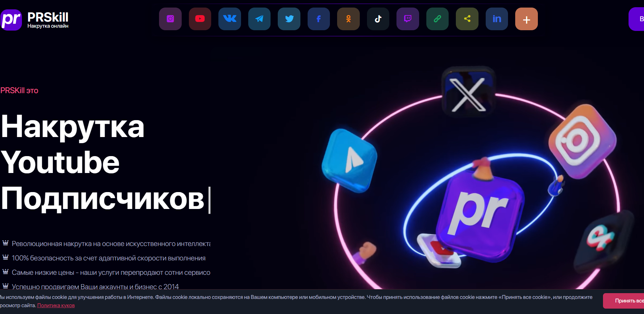
Task: Select the YouTube icon in top bar
Action: click(200, 19)
